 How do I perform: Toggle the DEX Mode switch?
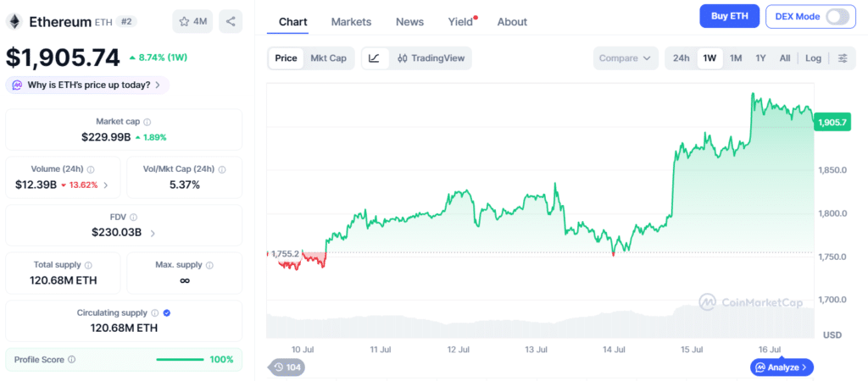(837, 17)
